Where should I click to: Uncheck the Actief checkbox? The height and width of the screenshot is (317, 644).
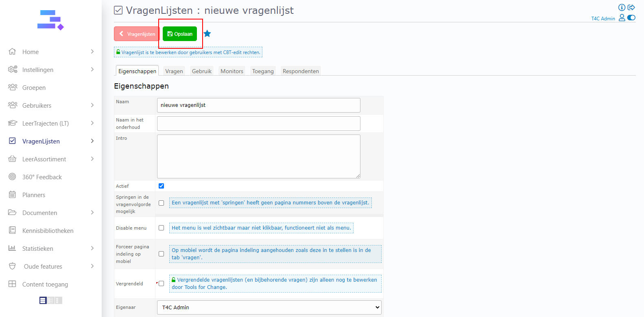162,186
